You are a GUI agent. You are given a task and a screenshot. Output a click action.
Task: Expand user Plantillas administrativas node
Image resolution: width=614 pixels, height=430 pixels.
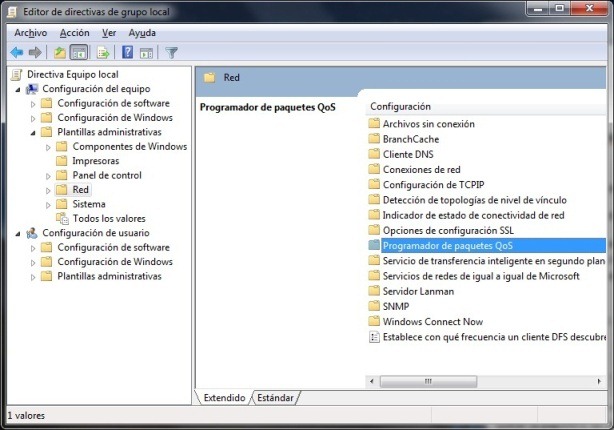pyautogui.click(x=33, y=277)
